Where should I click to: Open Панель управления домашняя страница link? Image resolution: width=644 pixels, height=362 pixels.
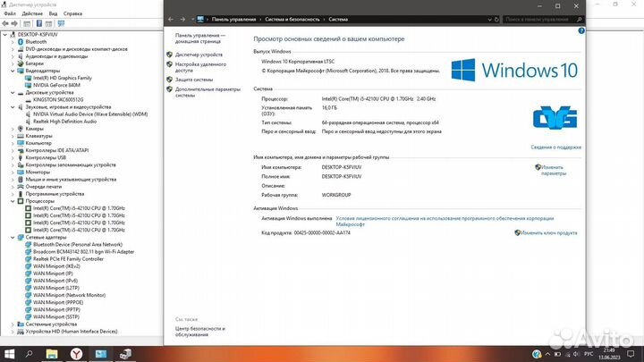pyautogui.click(x=200, y=38)
